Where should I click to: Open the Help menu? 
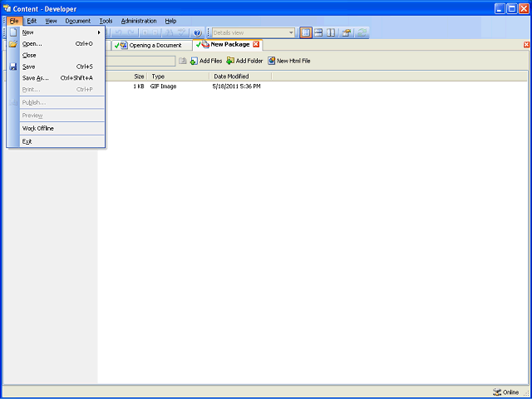[170, 21]
